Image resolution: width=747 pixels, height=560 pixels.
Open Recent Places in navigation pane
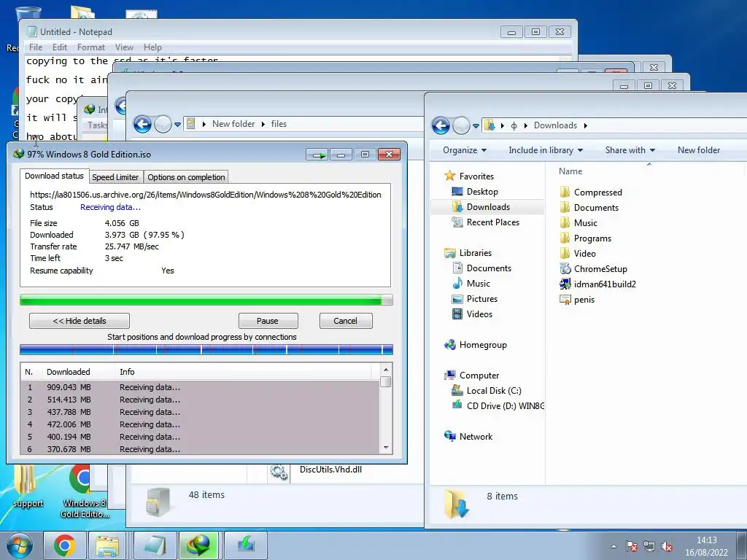click(492, 222)
